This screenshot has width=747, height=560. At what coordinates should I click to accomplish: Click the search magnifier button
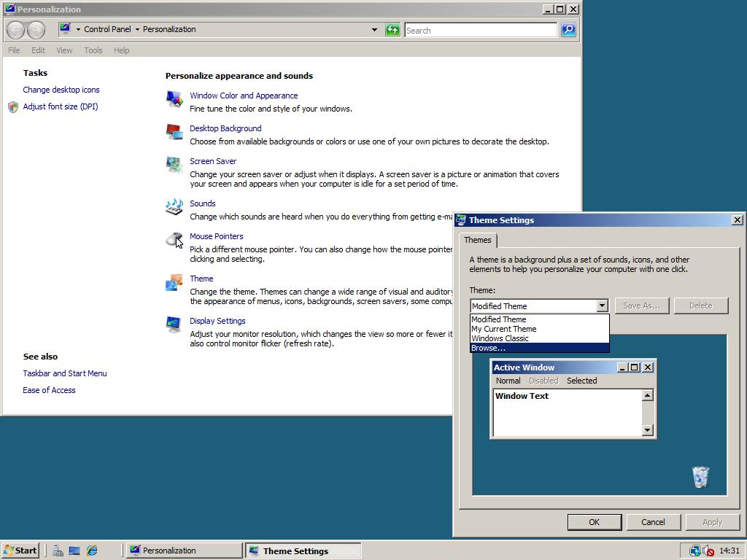coord(568,30)
